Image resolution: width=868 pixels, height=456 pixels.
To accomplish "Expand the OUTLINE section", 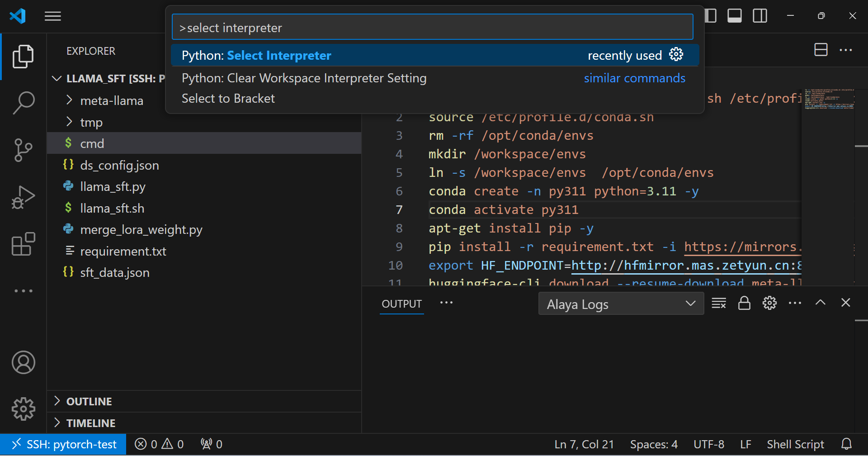I will pyautogui.click(x=89, y=401).
